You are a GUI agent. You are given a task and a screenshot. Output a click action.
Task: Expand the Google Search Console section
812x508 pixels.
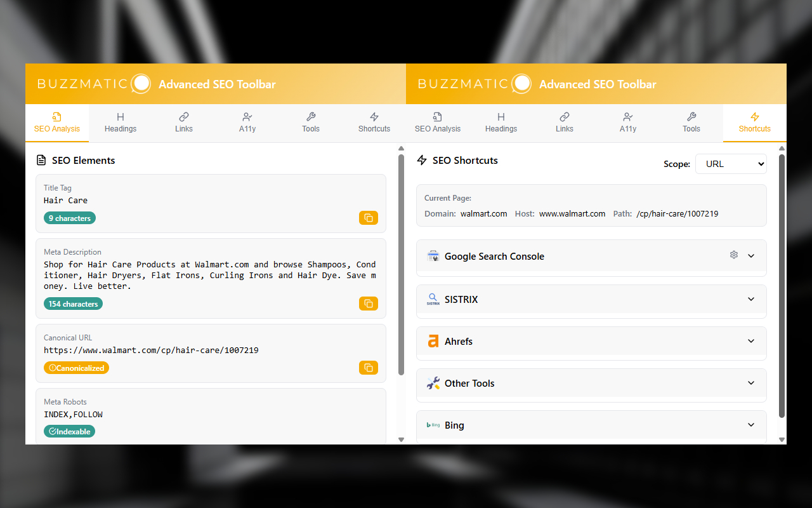[751, 256]
